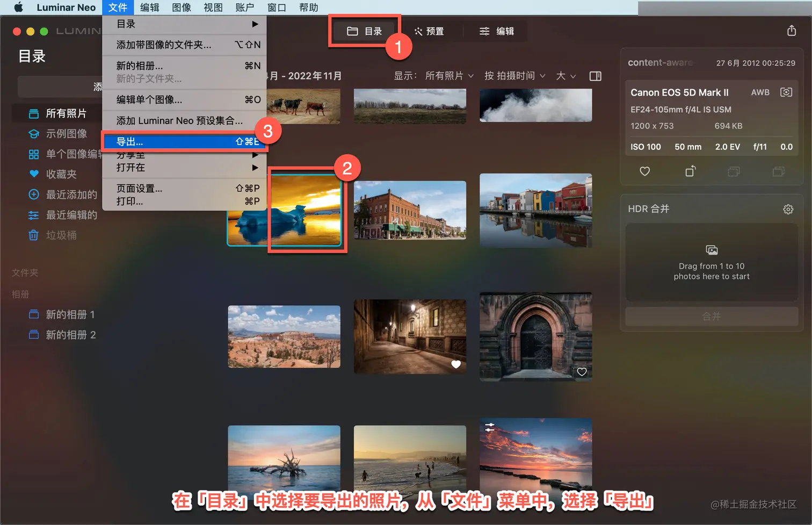This screenshot has height=525, width=812.
Task: Open the 帮助 menu
Action: pos(308,8)
